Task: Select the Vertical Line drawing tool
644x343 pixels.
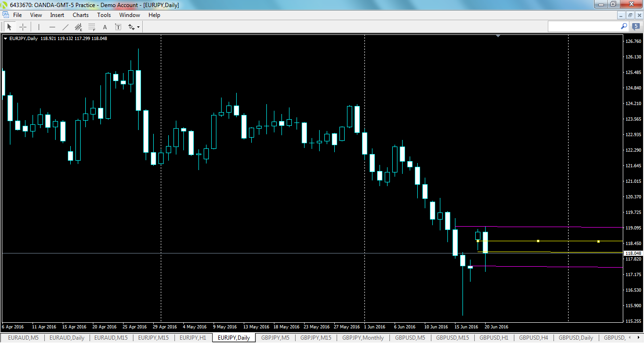Action: [38, 26]
